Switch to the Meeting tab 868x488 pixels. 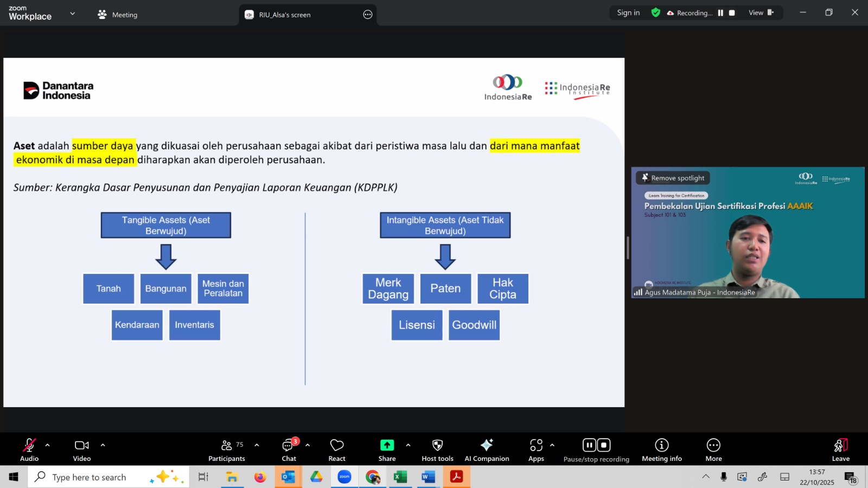[118, 15]
